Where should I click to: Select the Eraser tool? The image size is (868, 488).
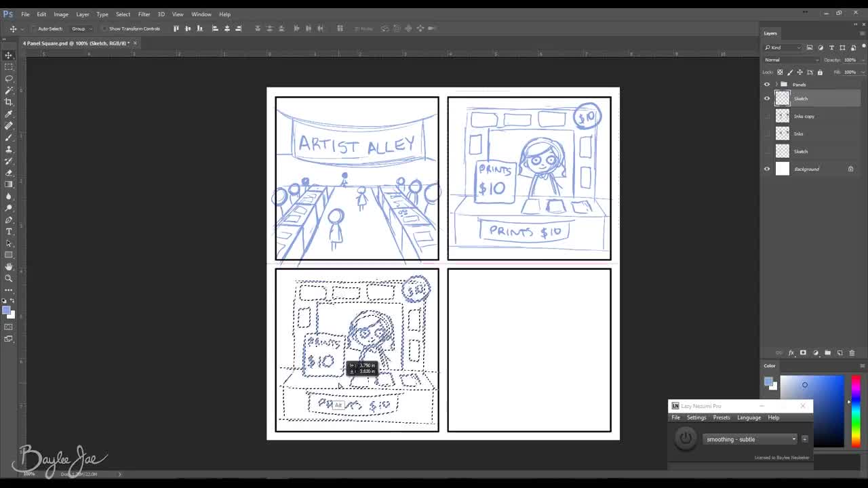9,173
